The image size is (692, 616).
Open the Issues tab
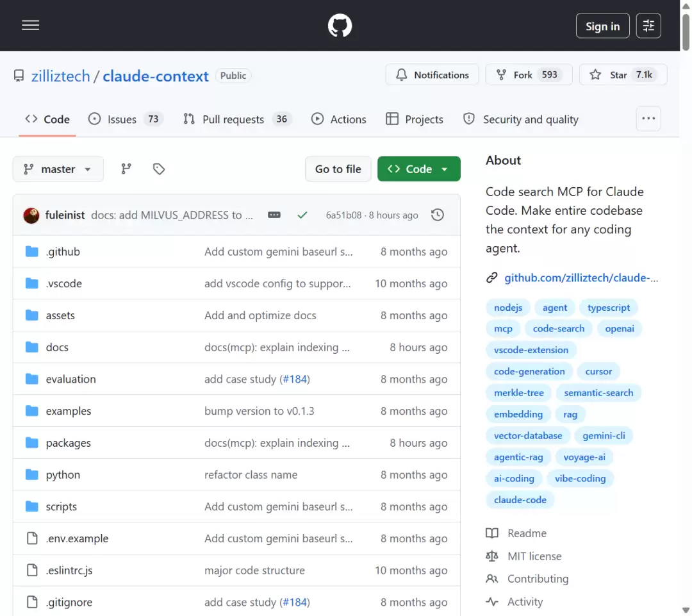(x=126, y=119)
